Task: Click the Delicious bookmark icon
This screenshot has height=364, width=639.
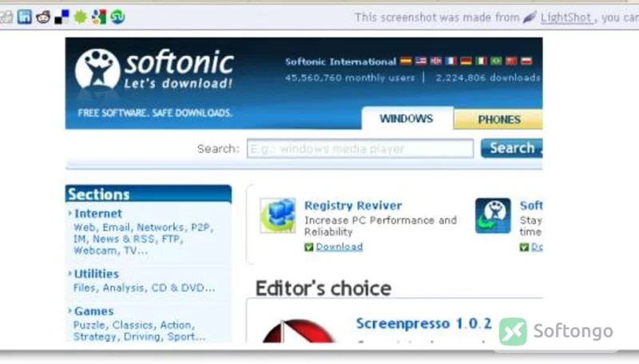Action: tap(62, 17)
